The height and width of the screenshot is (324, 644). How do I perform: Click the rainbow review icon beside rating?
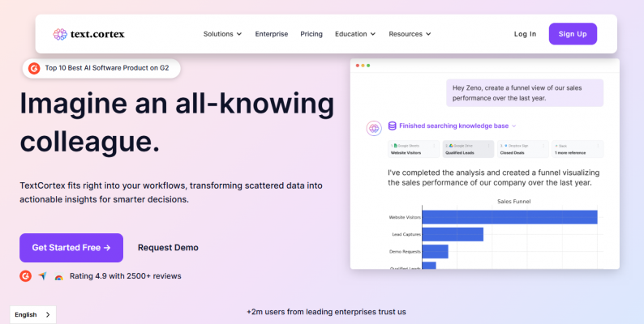coord(58,277)
